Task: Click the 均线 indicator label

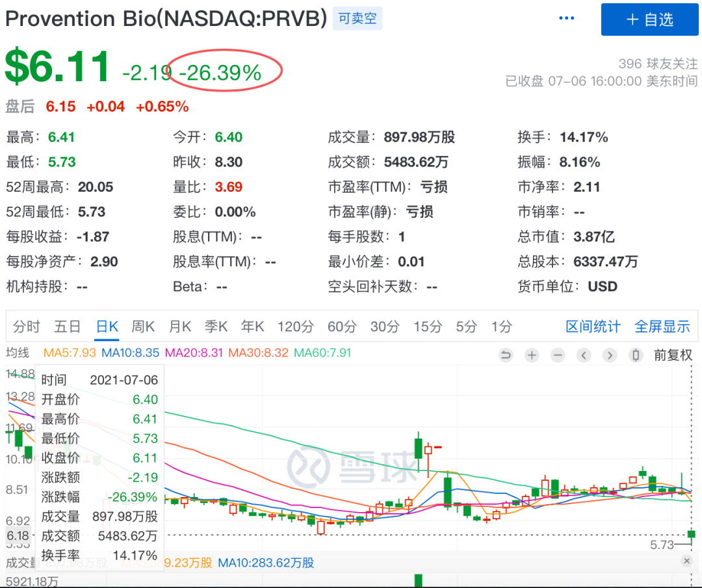Action: 18,353
